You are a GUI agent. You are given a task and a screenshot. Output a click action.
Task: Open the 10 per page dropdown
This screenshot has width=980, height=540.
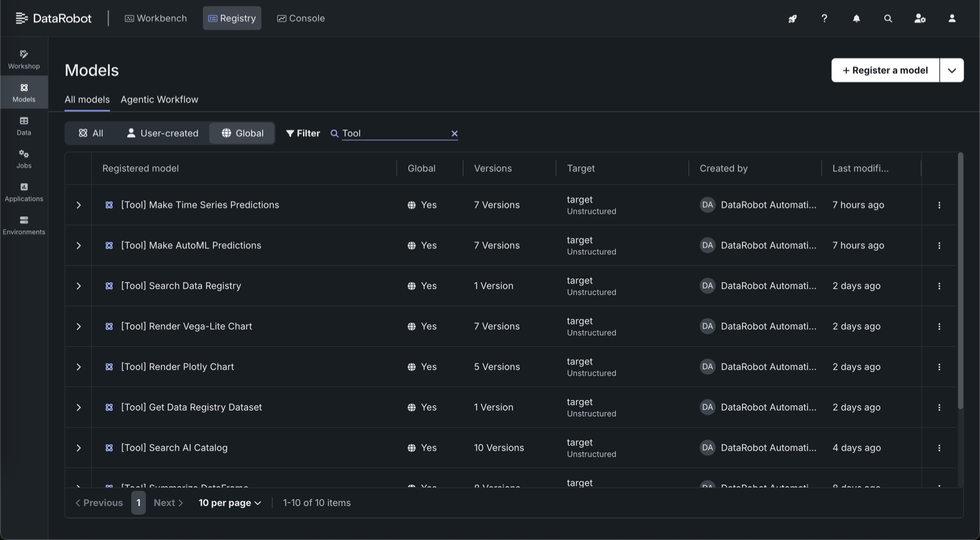coord(229,503)
